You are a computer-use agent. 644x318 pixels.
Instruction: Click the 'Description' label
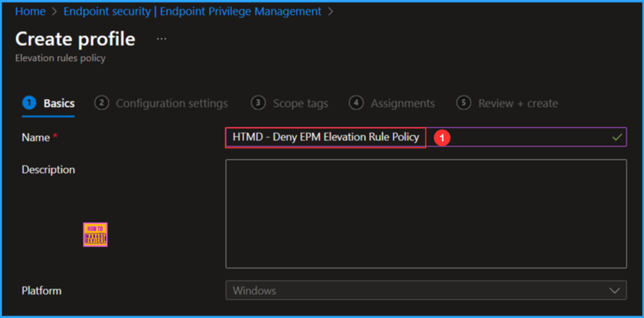(x=48, y=169)
